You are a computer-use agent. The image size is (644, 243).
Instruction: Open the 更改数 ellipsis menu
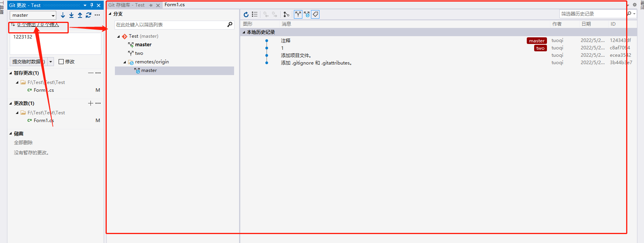coord(98,103)
